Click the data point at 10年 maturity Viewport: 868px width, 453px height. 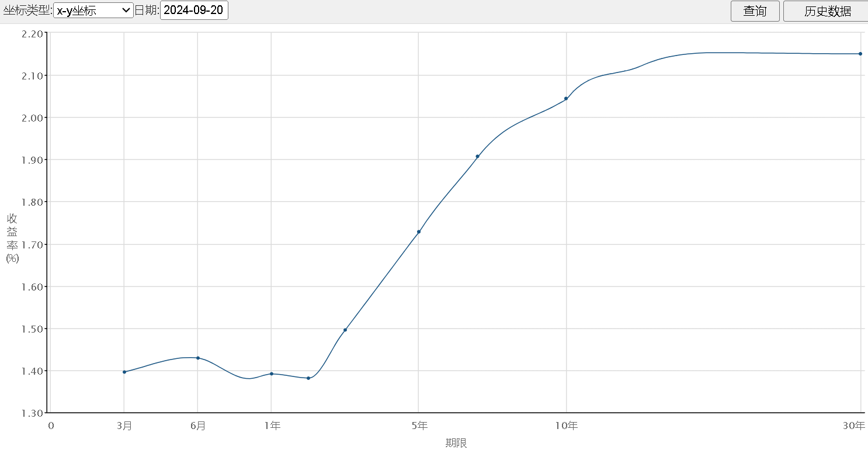coord(566,99)
